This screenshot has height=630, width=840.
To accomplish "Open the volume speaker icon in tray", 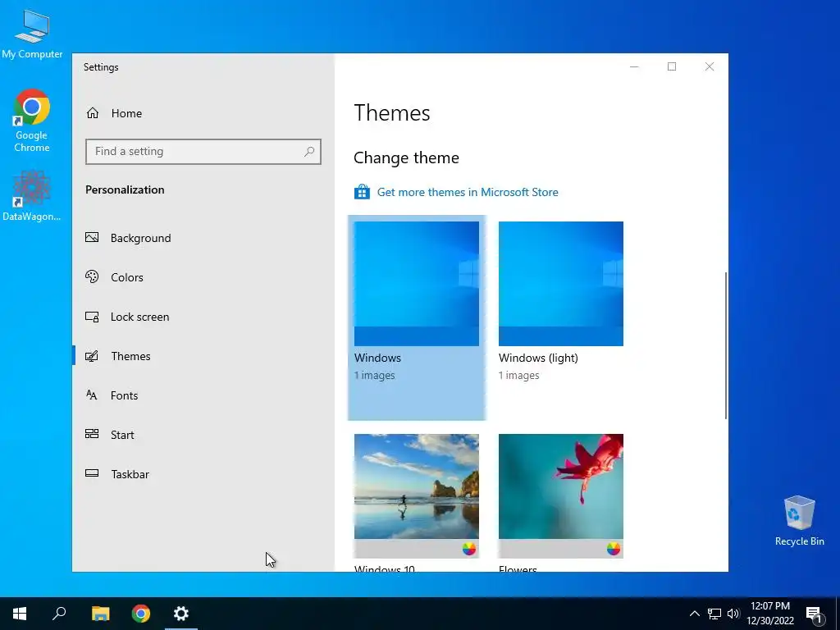I will click(x=733, y=614).
